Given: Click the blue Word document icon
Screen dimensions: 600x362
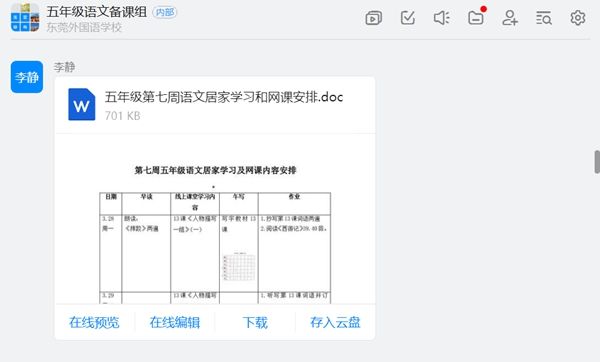Looking at the screenshot, I should [82, 104].
